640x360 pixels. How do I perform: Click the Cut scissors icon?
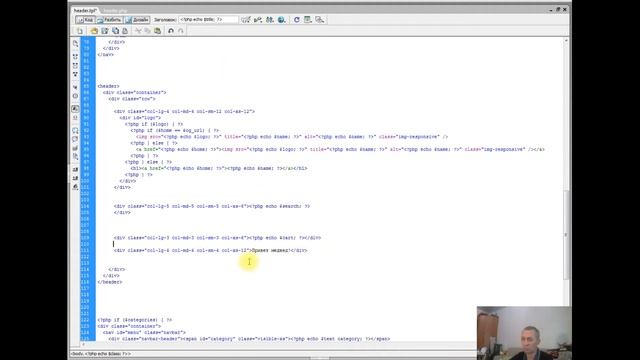pos(138,31)
